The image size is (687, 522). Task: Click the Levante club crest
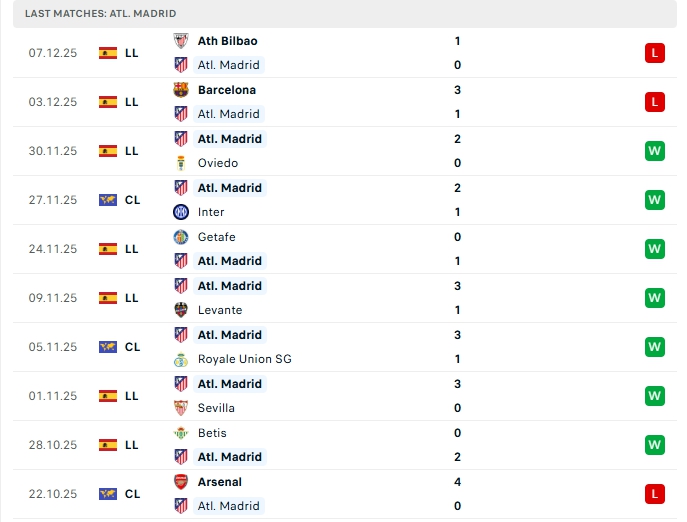[x=181, y=310]
